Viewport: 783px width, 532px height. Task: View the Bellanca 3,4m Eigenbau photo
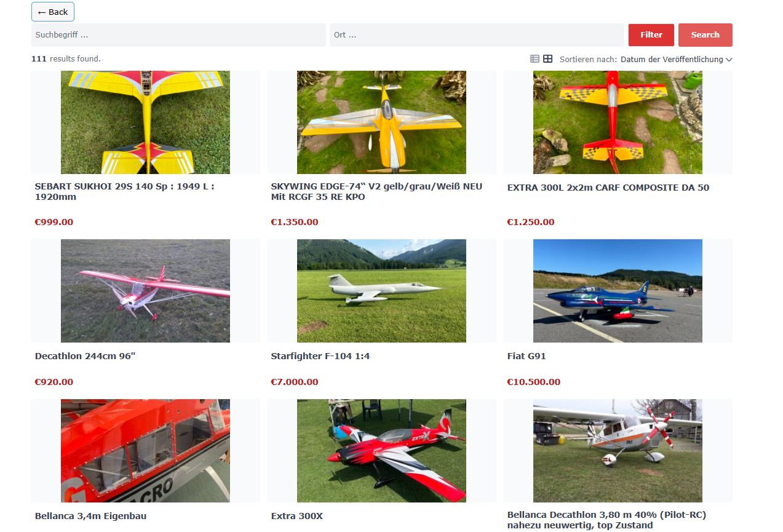(145, 451)
